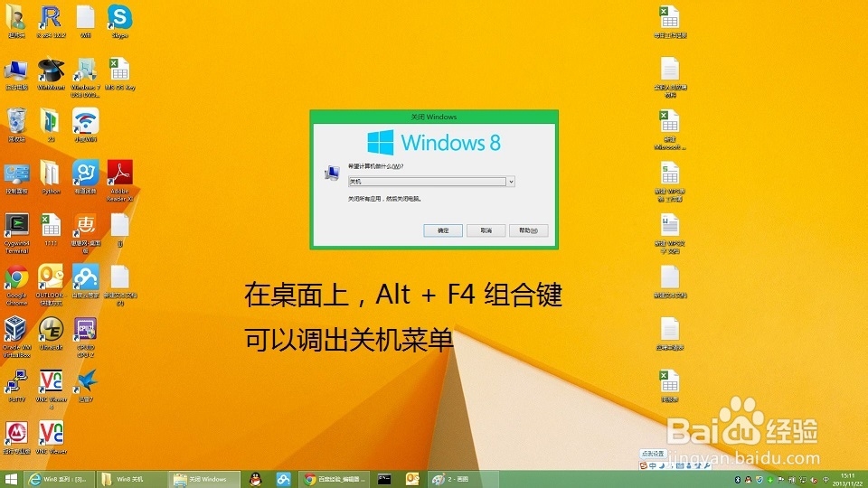Image resolution: width=868 pixels, height=488 pixels.
Task: Switch to command prompt taskbar icon
Action: 384,479
